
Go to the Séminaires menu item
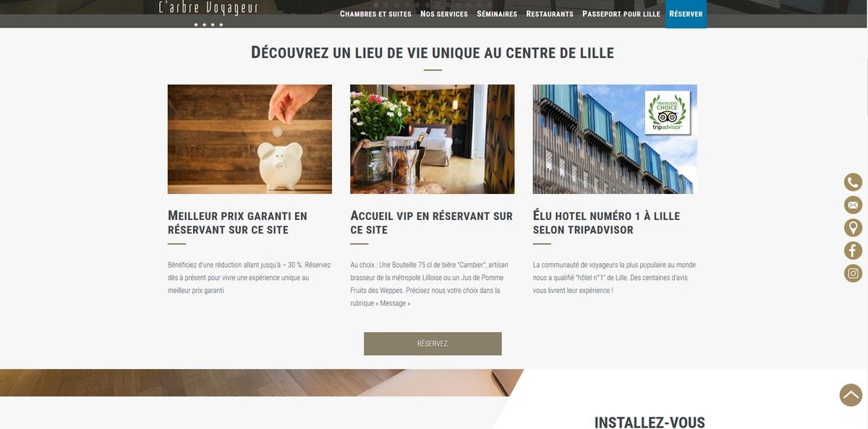coord(497,14)
